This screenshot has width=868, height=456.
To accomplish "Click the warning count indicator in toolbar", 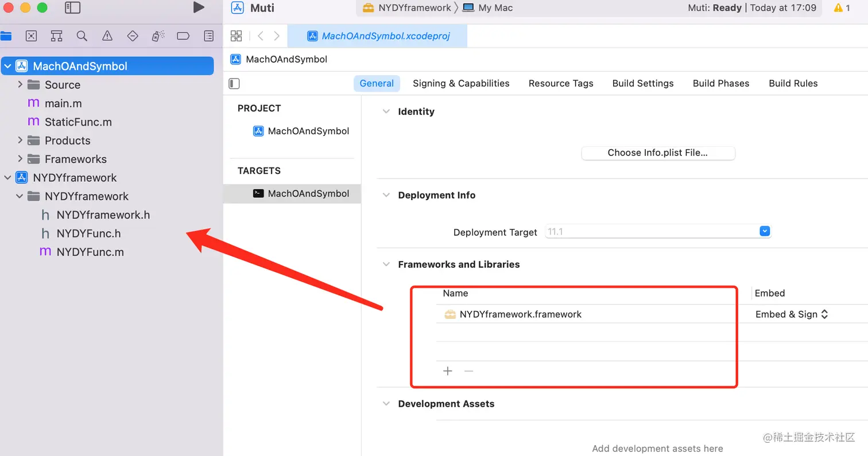I will click(x=842, y=8).
